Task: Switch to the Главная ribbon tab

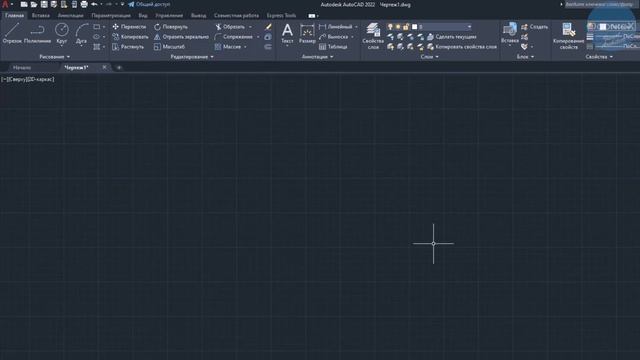Action: (14, 16)
